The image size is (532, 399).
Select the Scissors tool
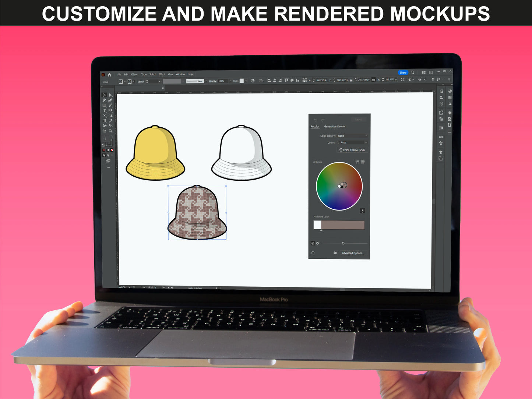tap(105, 116)
